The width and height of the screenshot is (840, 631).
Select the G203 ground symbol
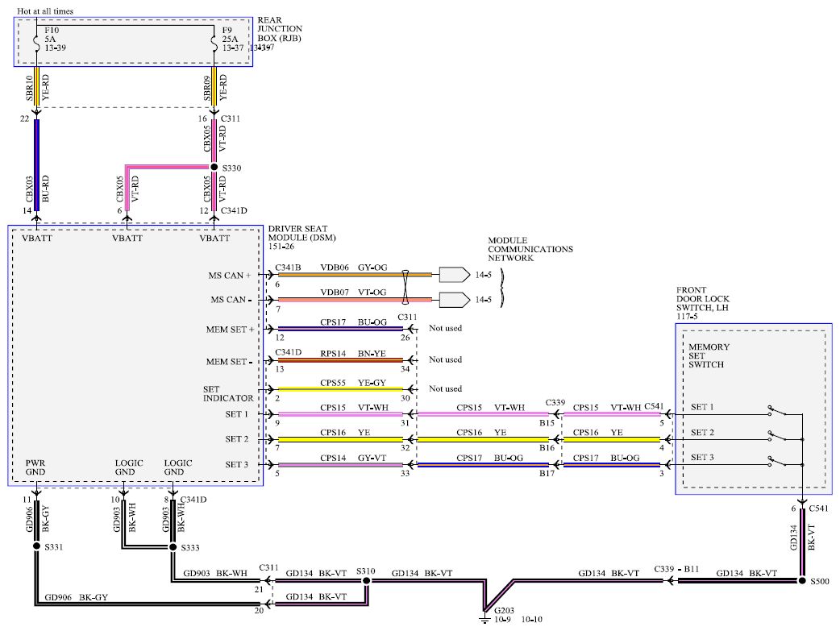pyautogui.click(x=484, y=618)
